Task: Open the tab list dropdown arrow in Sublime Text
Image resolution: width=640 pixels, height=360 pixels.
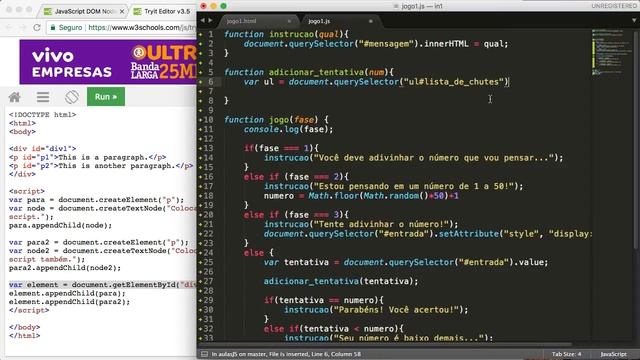Action: point(634,20)
